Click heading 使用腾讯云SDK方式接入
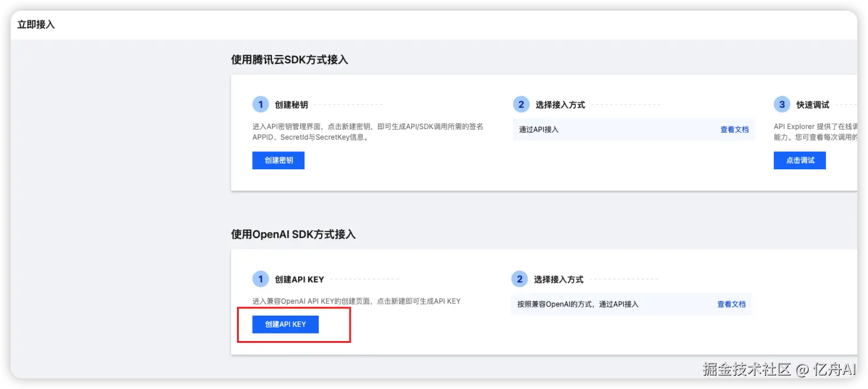Image resolution: width=868 pixels, height=389 pixels. [x=290, y=60]
